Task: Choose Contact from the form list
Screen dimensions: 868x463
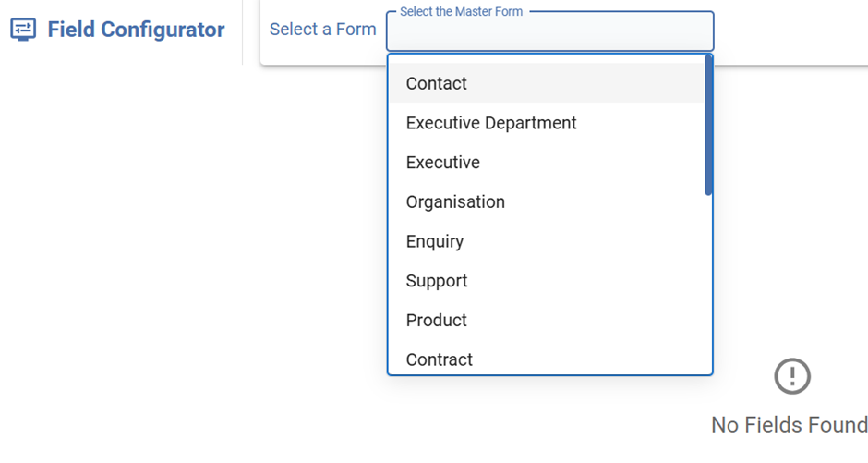Action: pyautogui.click(x=437, y=83)
